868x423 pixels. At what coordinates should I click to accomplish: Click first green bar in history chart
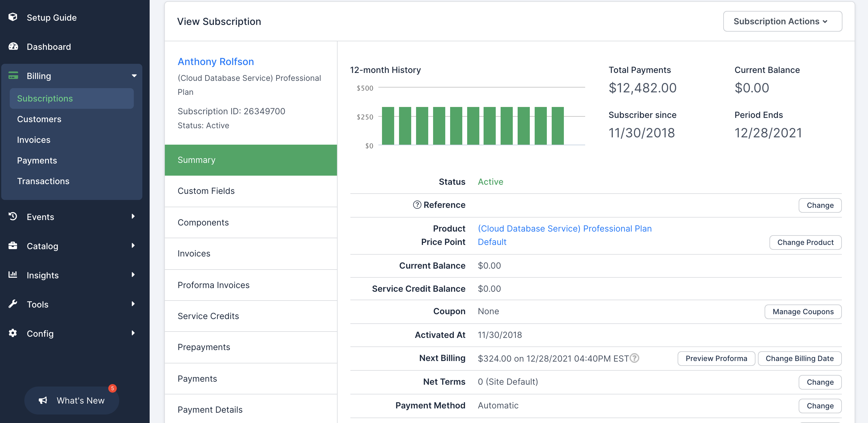pos(388,126)
